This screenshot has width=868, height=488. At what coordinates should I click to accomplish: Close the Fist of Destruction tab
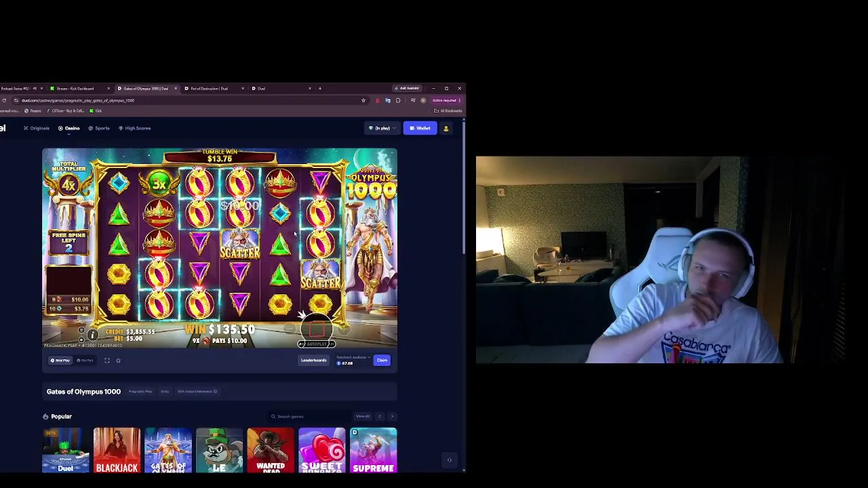[x=243, y=88]
